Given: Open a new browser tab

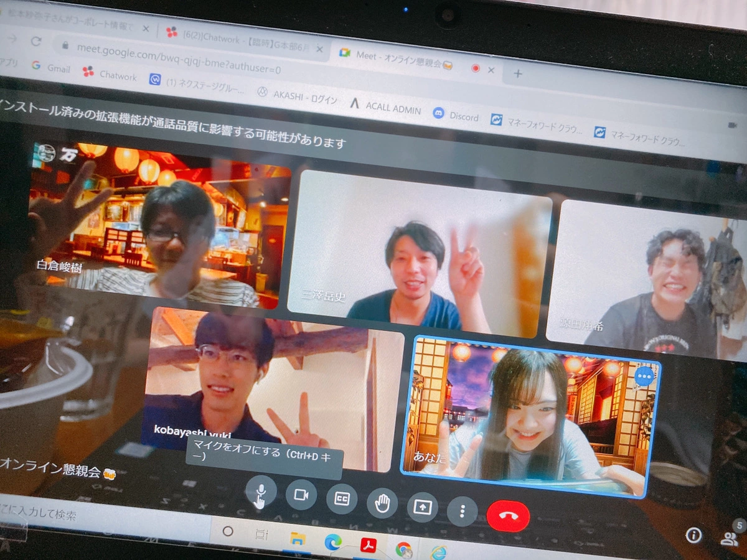Looking at the screenshot, I should (x=517, y=73).
